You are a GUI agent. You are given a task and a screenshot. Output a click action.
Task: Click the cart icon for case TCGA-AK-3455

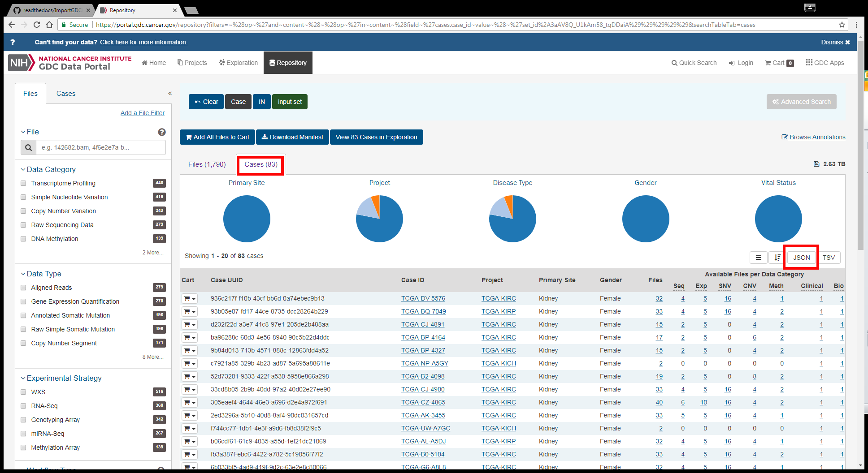tap(190, 416)
